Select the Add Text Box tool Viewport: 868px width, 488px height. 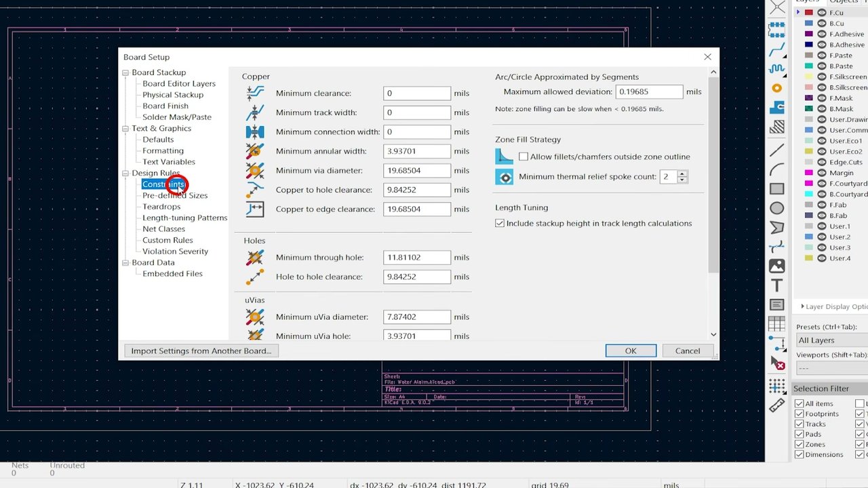click(777, 305)
